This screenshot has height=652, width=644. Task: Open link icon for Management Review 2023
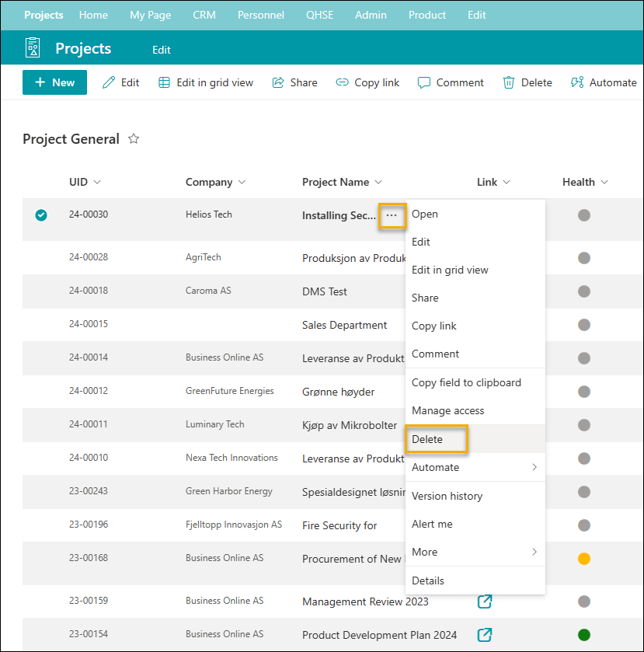pos(484,601)
